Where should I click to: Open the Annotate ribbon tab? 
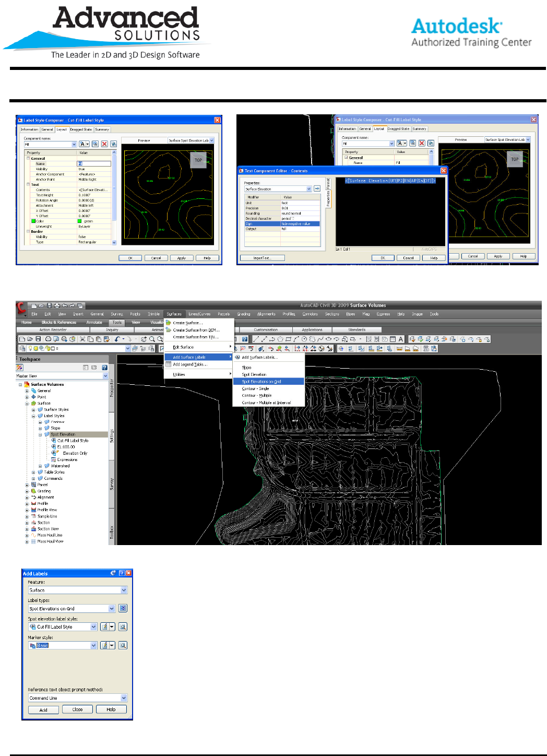pyautogui.click(x=94, y=322)
